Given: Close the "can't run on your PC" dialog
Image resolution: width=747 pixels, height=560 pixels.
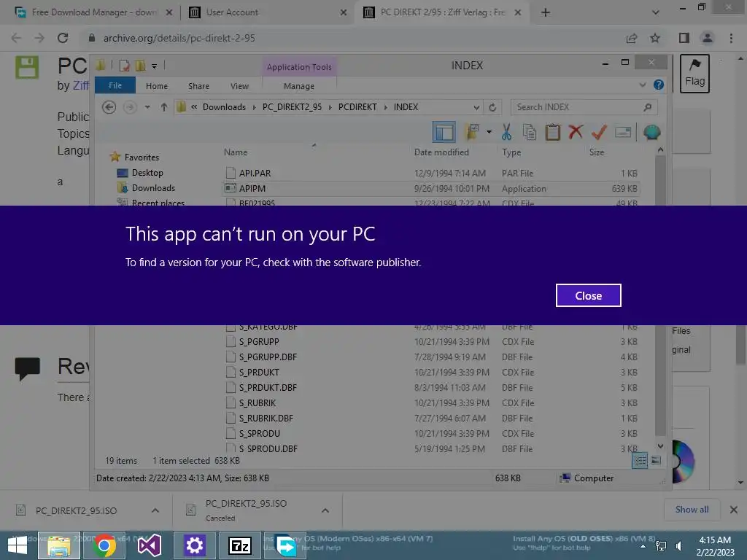Looking at the screenshot, I should click(x=589, y=295).
